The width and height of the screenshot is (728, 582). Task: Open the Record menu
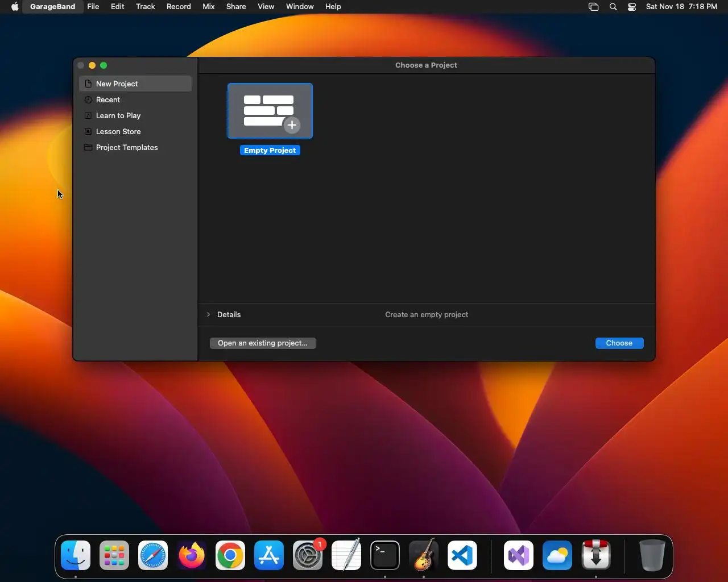coord(179,7)
